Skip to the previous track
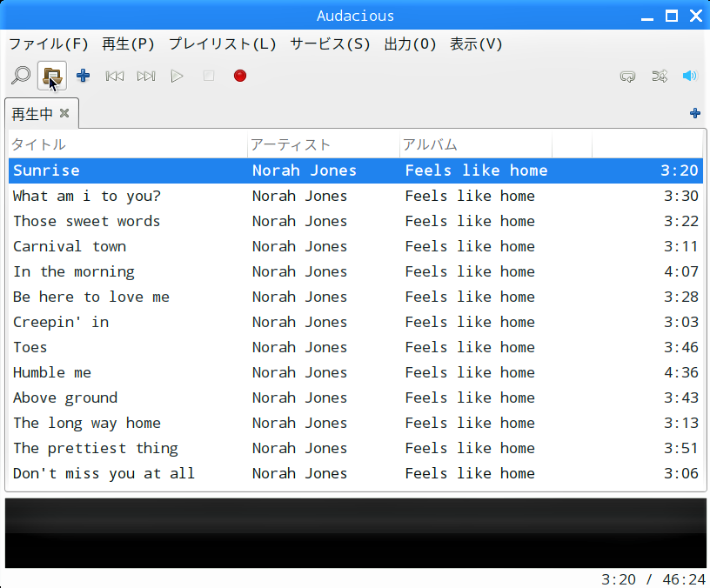The width and height of the screenshot is (710, 588). tap(115, 76)
